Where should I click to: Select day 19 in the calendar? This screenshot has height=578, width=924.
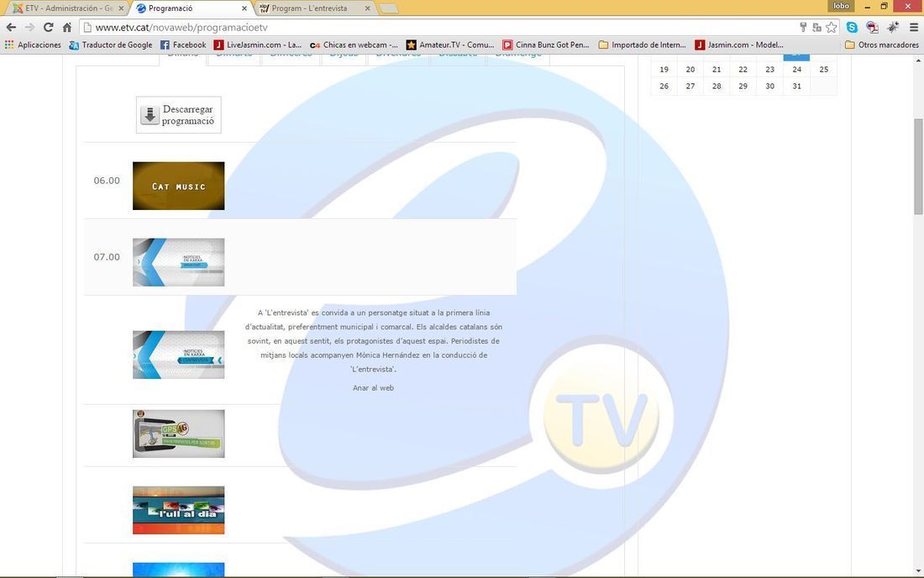(x=664, y=70)
